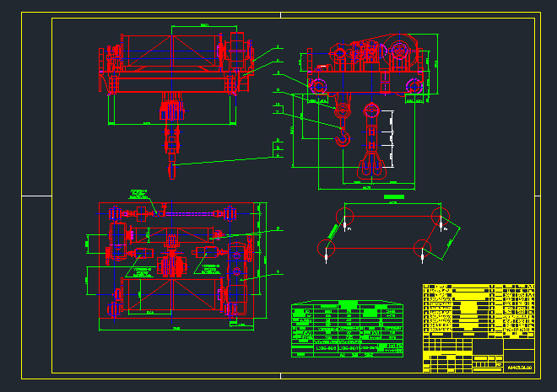Click the gearbox housing at the plan view's right side
The height and width of the screenshot is (392, 557).
pyautogui.click(x=237, y=278)
